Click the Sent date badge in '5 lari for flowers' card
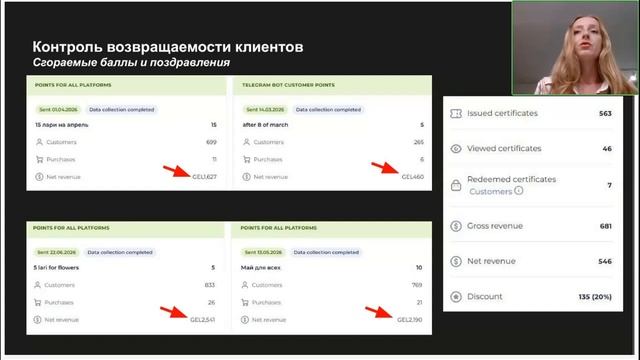The image size is (640, 360). [56, 252]
